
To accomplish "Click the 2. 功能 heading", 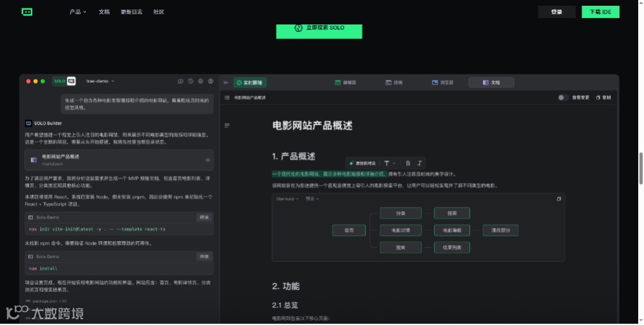I will [x=286, y=286].
